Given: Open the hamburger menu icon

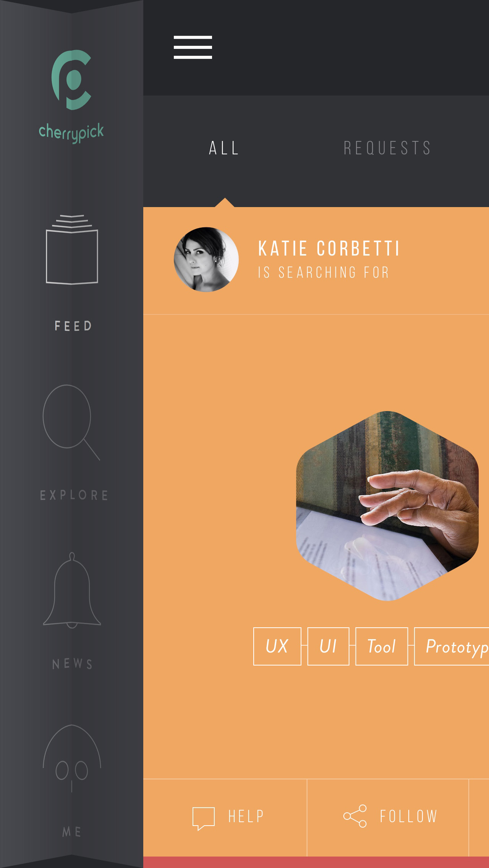Looking at the screenshot, I should [x=193, y=47].
